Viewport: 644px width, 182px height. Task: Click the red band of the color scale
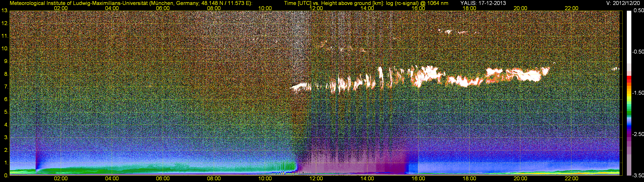(x=629, y=78)
